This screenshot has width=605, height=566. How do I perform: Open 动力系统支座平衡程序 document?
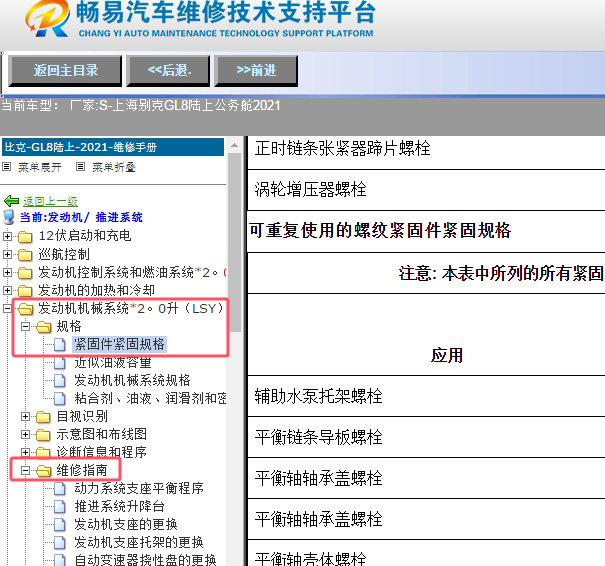click(139, 488)
